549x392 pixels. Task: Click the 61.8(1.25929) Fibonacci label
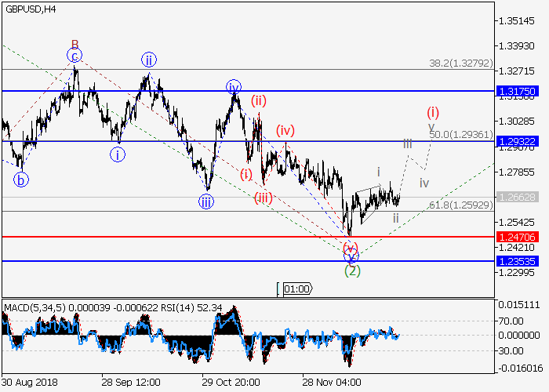click(x=461, y=205)
